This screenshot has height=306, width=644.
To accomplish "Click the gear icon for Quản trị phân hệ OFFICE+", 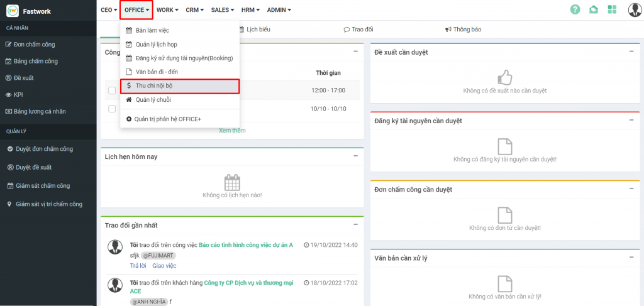I will pos(129,119).
